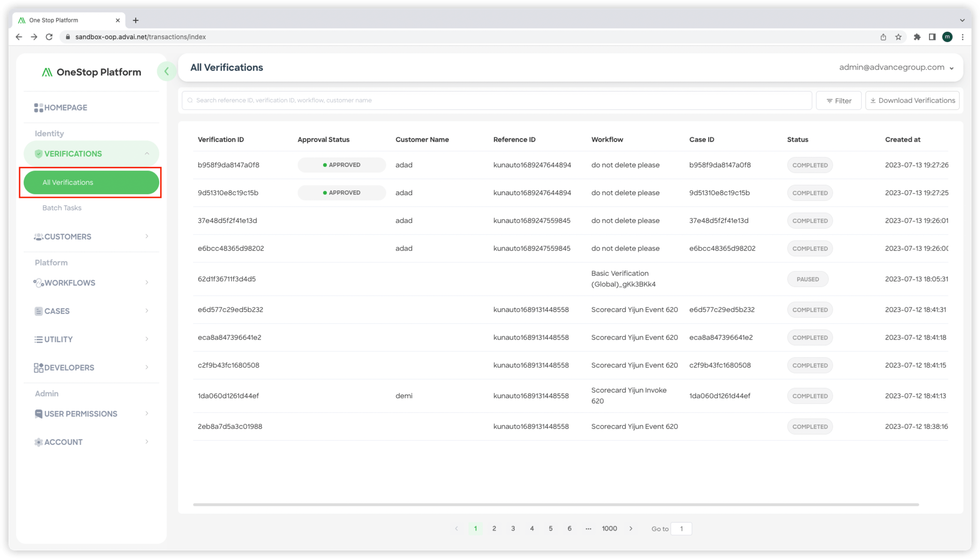Click the Customers people icon
Image resolution: width=980 pixels, height=559 pixels.
pyautogui.click(x=38, y=237)
